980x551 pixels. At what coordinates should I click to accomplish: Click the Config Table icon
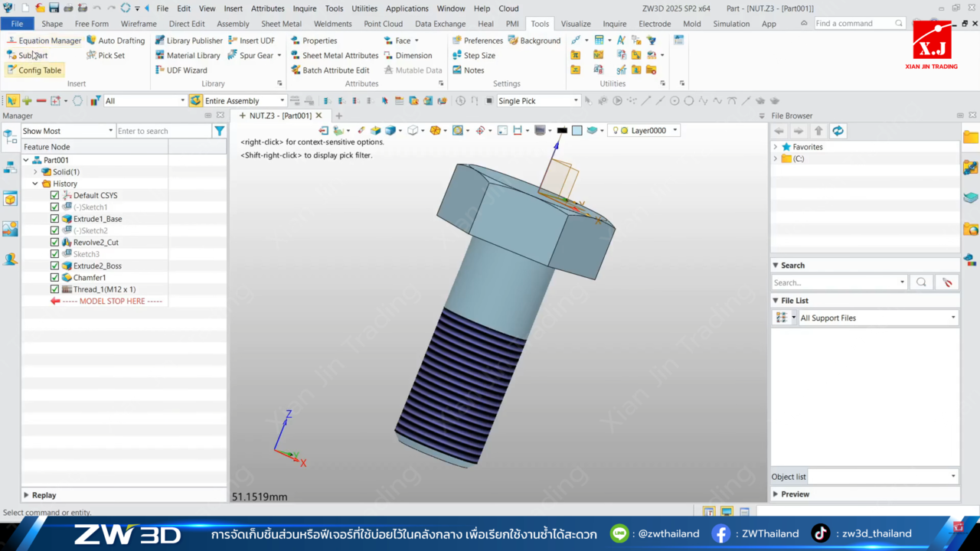pyautogui.click(x=11, y=70)
